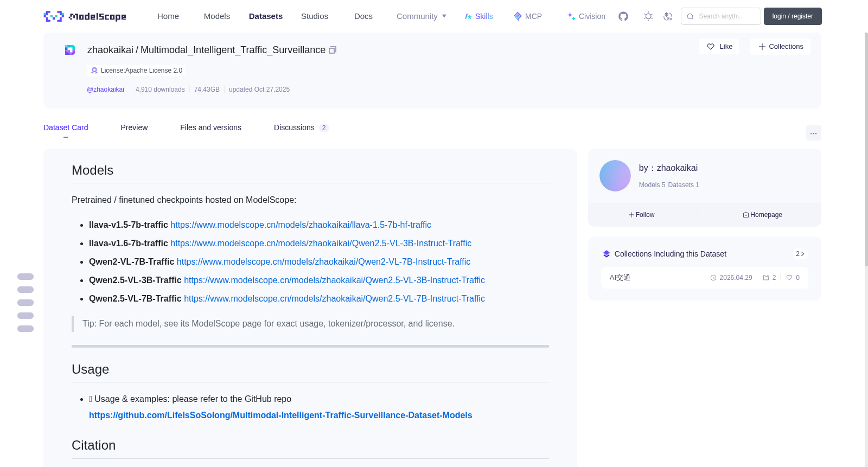
Task: Open the Studios nav item
Action: (315, 16)
